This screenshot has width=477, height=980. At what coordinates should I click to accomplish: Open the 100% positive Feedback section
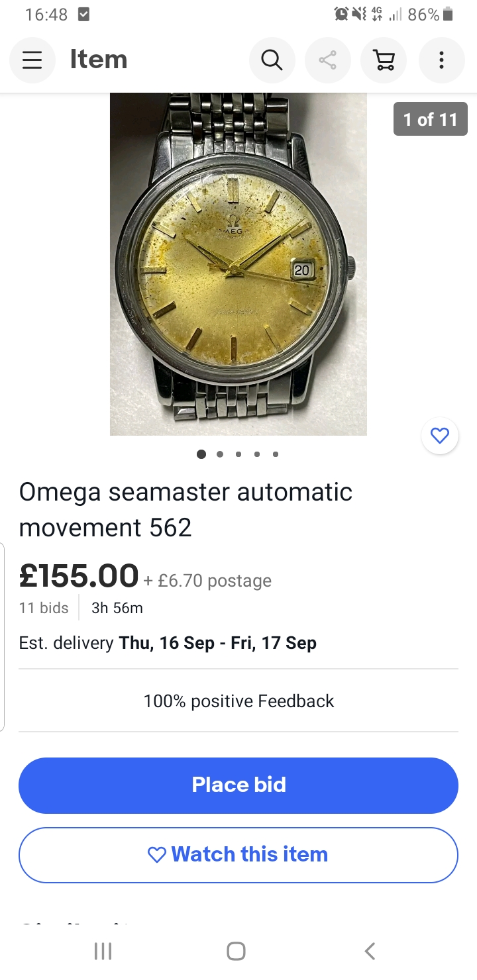[x=238, y=701]
